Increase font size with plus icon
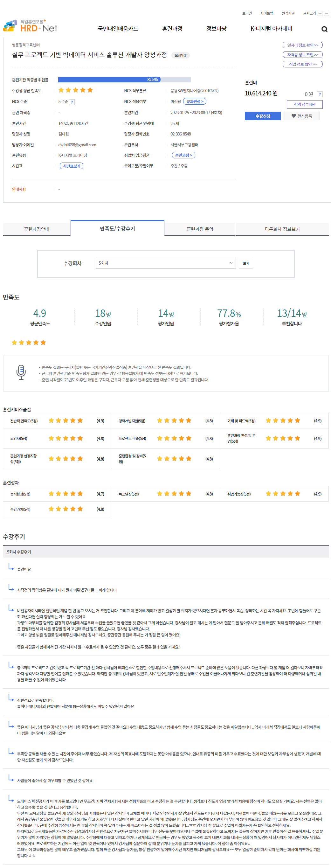Viewport: 331px width, 868px height. coord(320,13)
